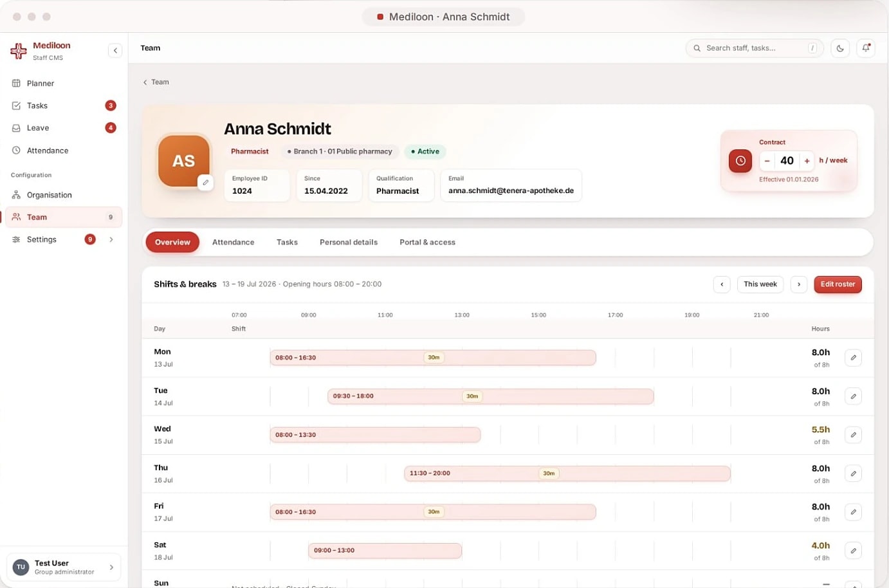Select the Monday 08:00 – 16:30 shift bar

(433, 358)
